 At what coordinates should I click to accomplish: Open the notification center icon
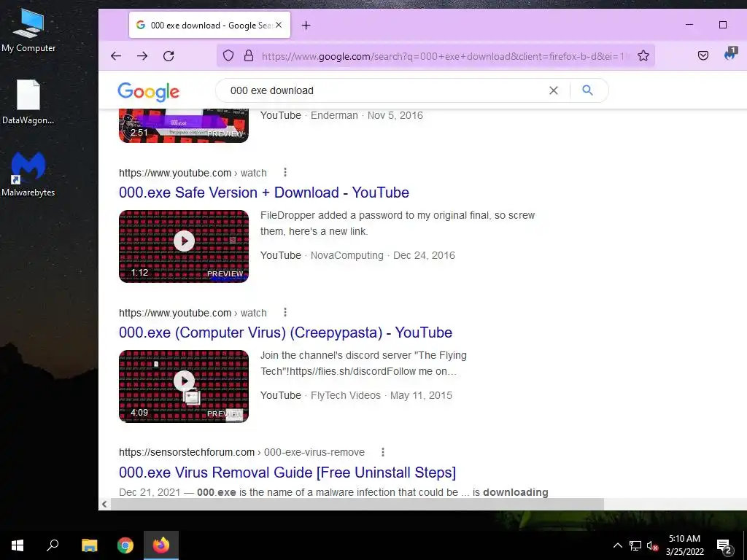724,545
